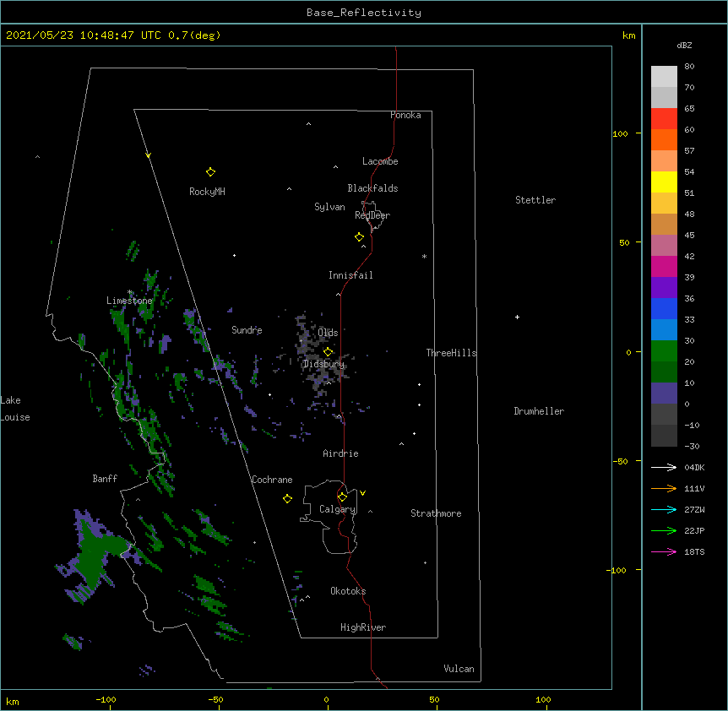Click the cyan 27ZW arrow in legend

tap(664, 509)
